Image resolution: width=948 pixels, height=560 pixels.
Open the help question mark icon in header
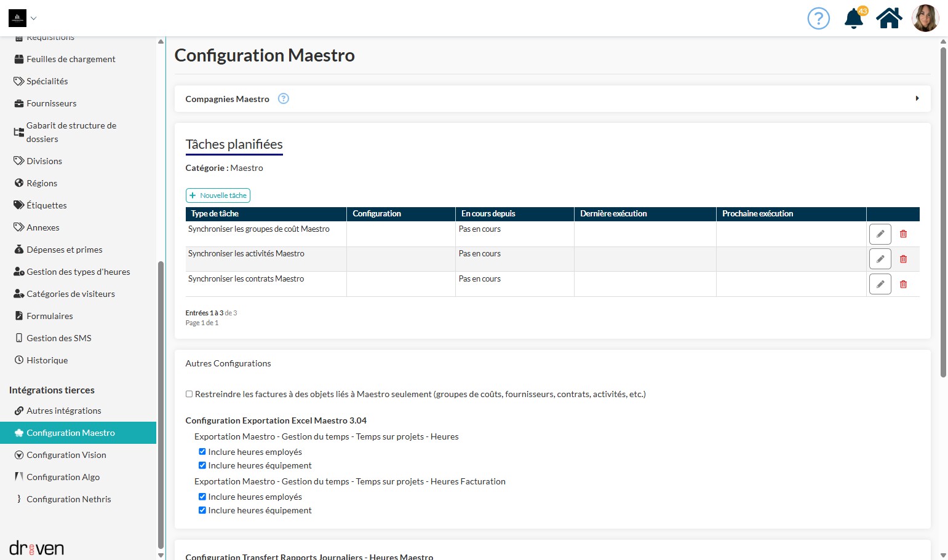pyautogui.click(x=818, y=18)
